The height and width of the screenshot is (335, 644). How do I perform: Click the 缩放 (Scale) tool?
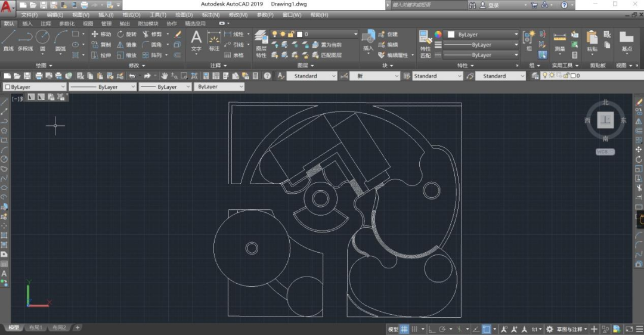click(127, 55)
